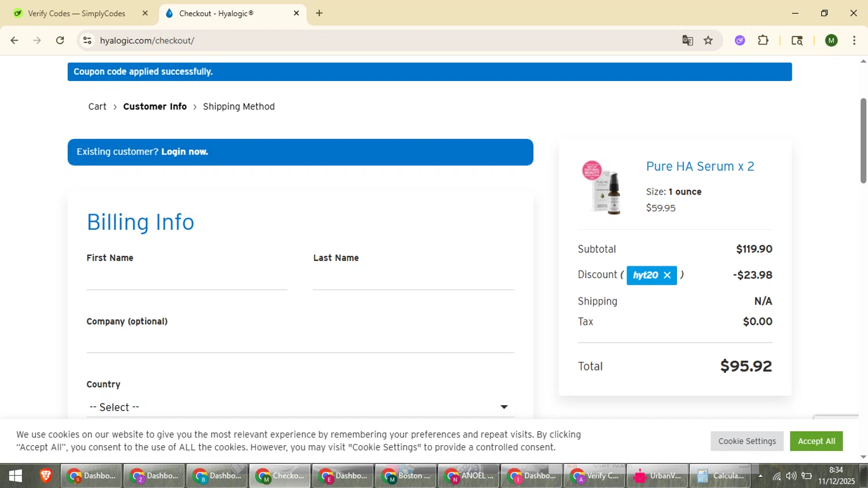Screen dimensions: 868x488
Task: Click the Pure HA Serum product thumbnail
Action: [x=602, y=188]
